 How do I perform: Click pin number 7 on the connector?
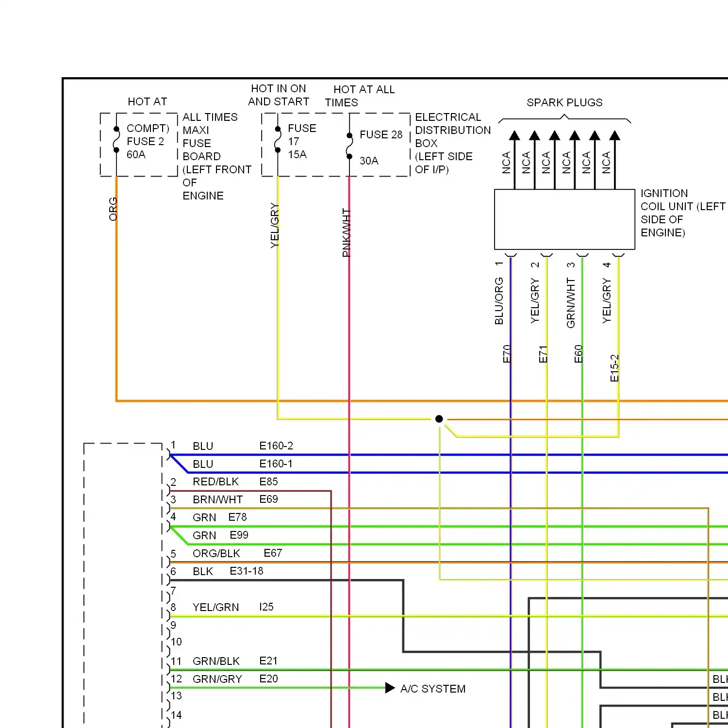(173, 590)
